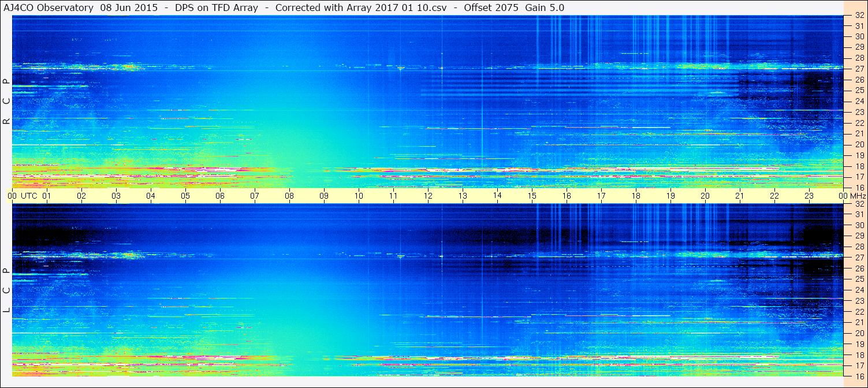This screenshot has height=388, width=868.
Task: Click the 19 MHz tick on RCP scale
Action: (x=859, y=155)
